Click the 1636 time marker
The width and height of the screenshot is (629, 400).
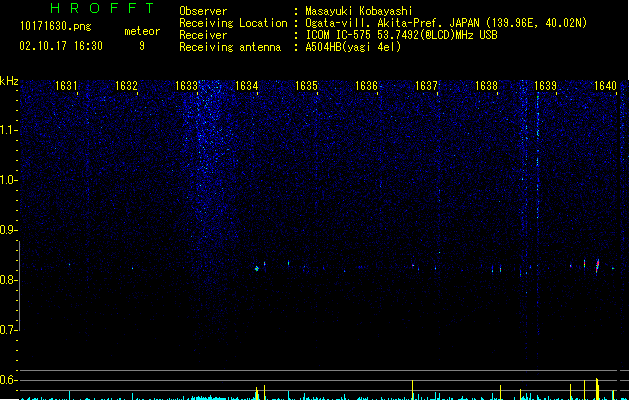pyautogui.click(x=366, y=86)
